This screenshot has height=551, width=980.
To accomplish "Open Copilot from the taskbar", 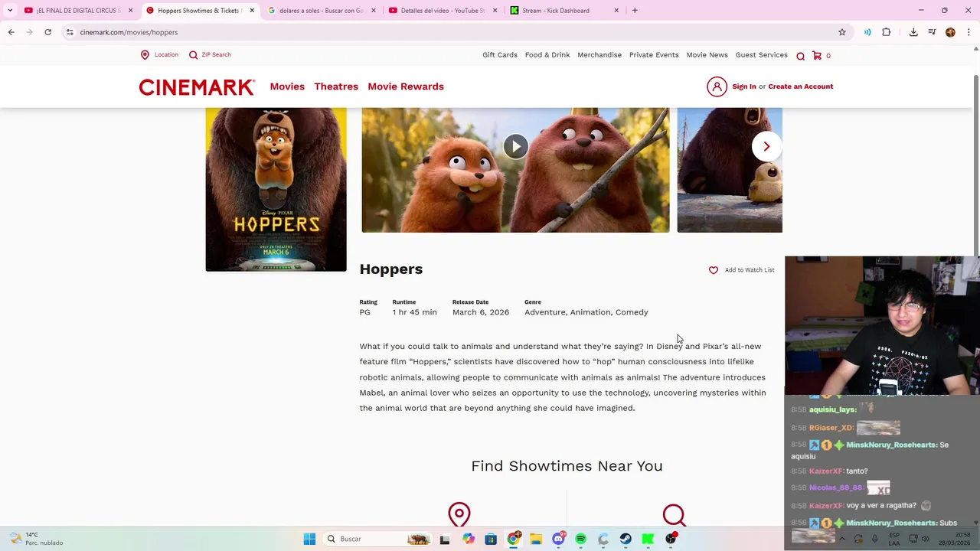I will [469, 539].
